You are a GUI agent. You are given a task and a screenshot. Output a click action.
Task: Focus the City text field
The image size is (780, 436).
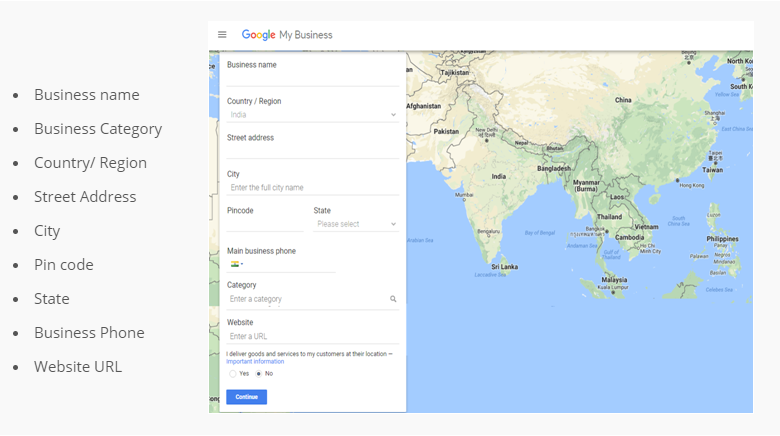coord(312,188)
